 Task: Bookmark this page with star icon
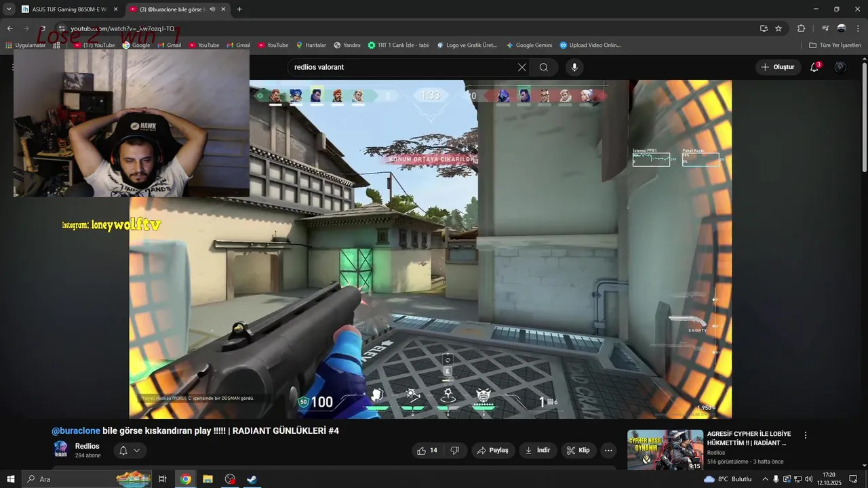tap(778, 28)
